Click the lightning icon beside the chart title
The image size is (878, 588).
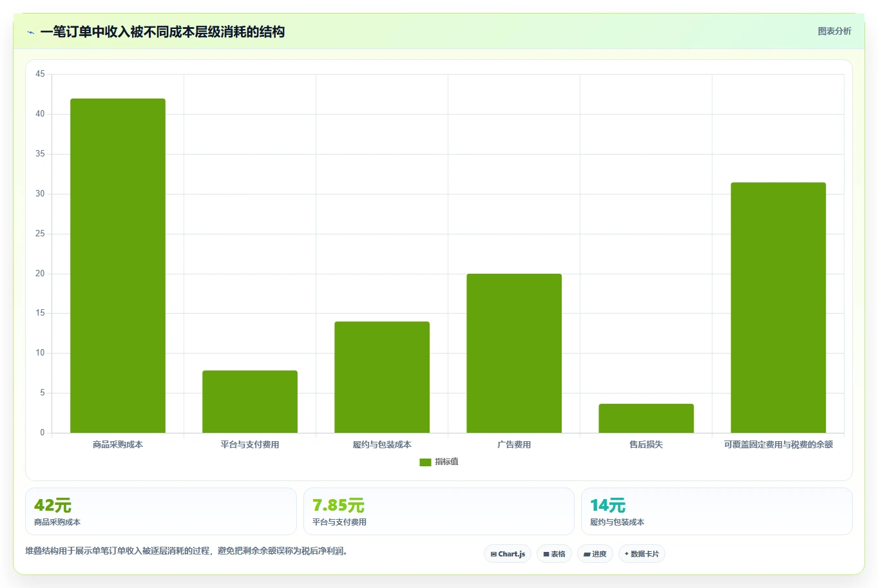click(30, 32)
